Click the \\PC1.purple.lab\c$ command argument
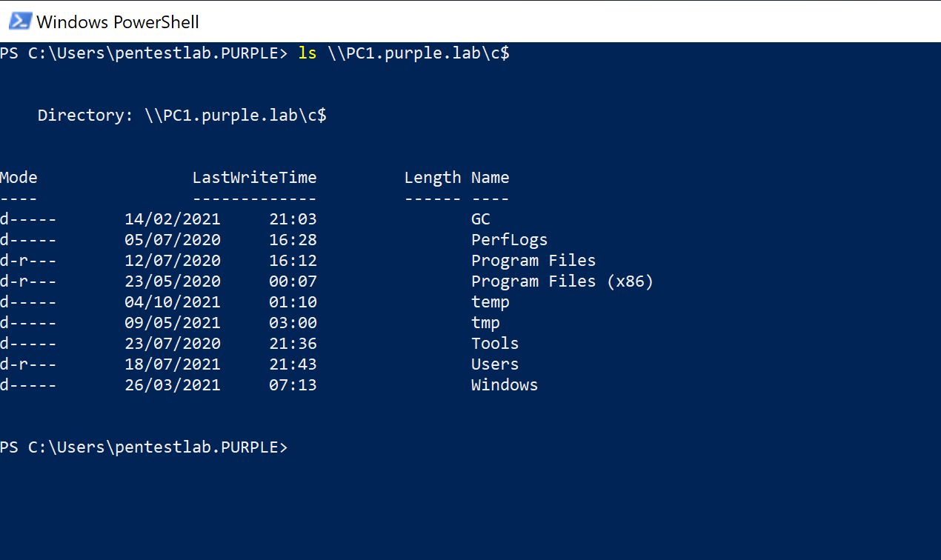Screen dimensions: 941x560 418,53
